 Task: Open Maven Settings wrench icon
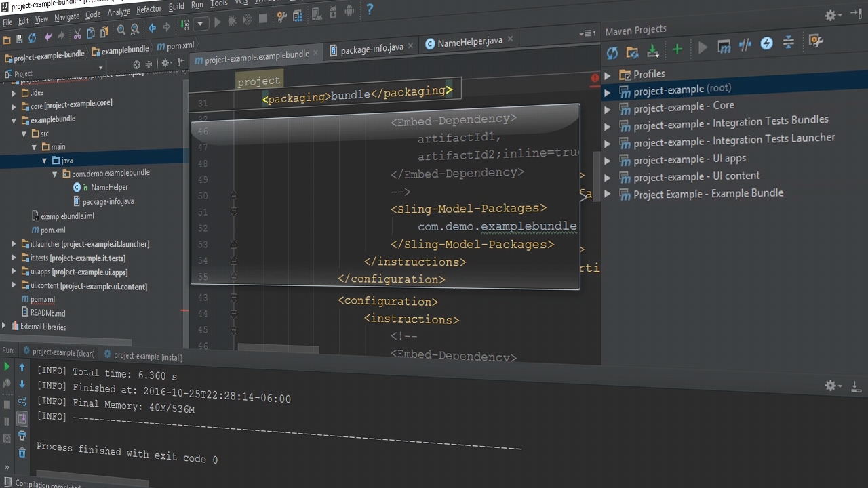pos(816,42)
